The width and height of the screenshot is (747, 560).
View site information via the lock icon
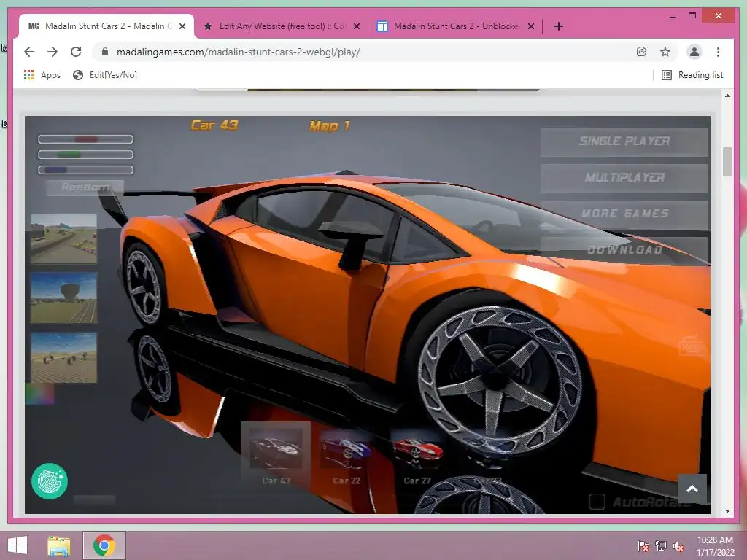(x=105, y=52)
